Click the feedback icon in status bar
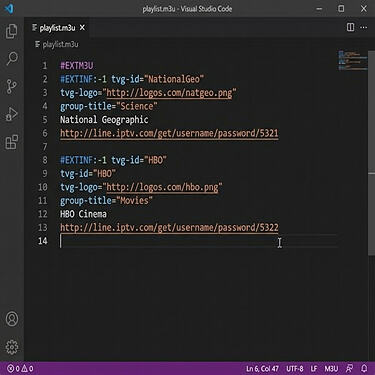The height and width of the screenshot is (375, 375). tap(349, 368)
